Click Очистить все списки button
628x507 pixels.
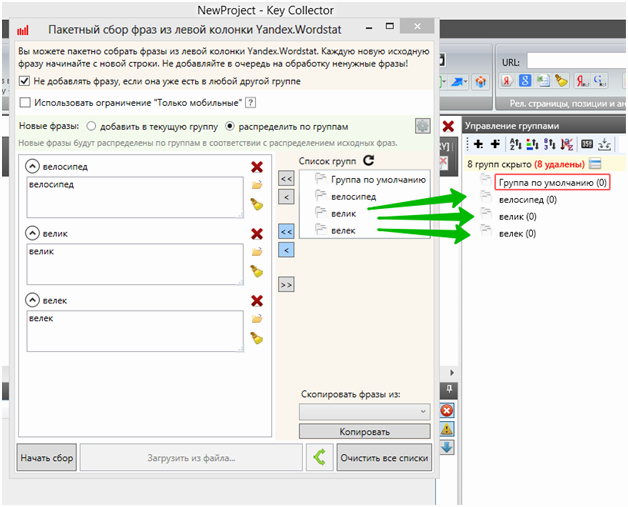[x=384, y=457]
